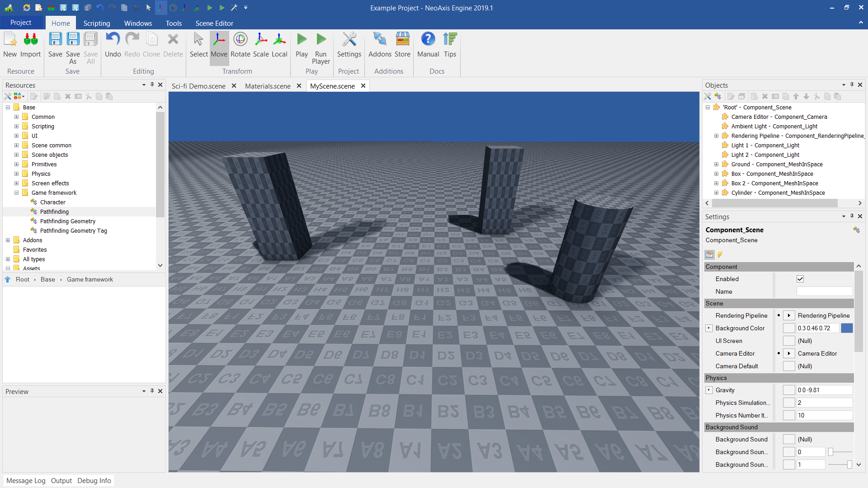Click the Name input field
The width and height of the screenshot is (868, 488).
825,292
